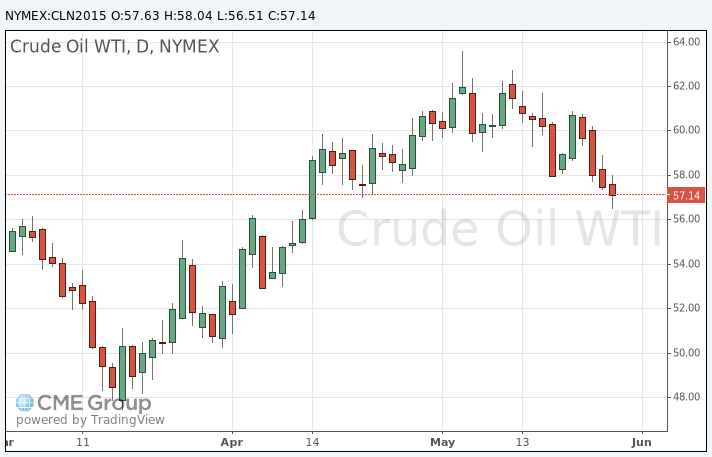Click the last red candlestick near 57.14

coord(612,190)
